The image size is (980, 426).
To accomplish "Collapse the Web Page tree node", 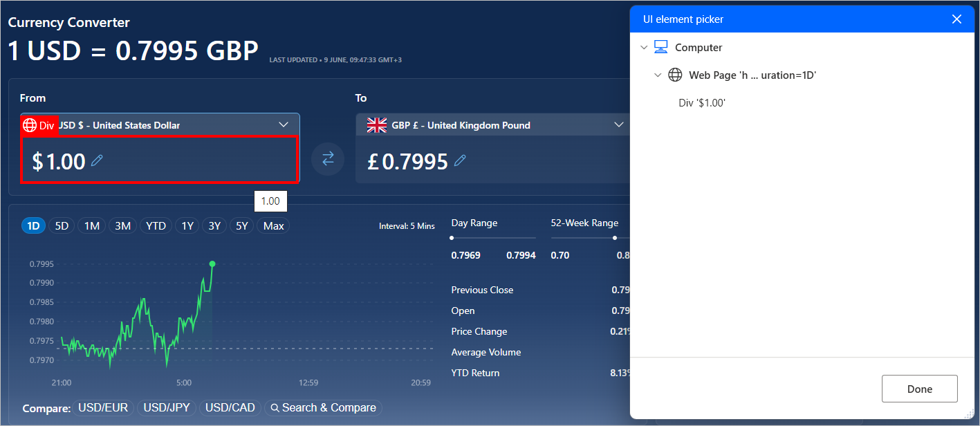I will (658, 75).
